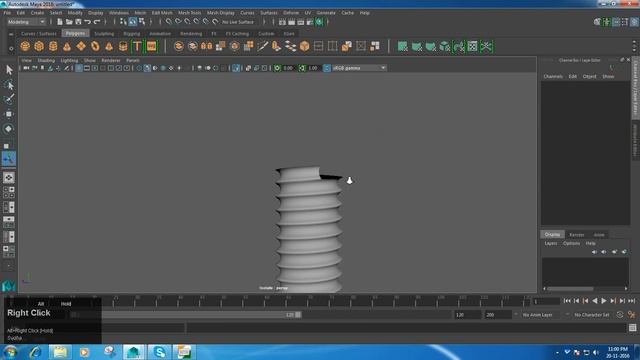Click the Save Scene icon
This screenshot has width=640, height=360.
pyautogui.click(x=78, y=22)
